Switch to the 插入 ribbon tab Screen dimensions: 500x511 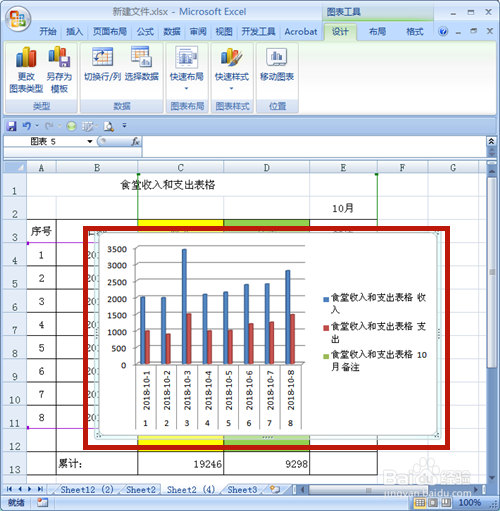(74, 32)
